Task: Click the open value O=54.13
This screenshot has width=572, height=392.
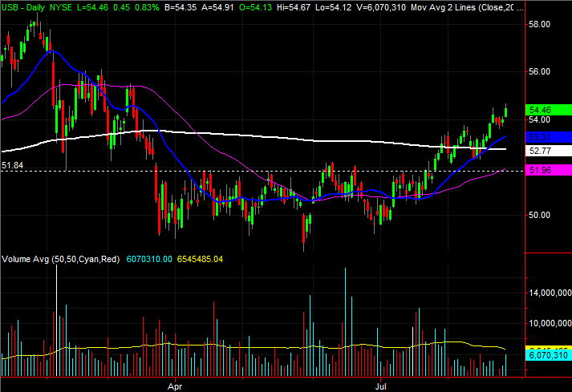Action: (x=256, y=7)
